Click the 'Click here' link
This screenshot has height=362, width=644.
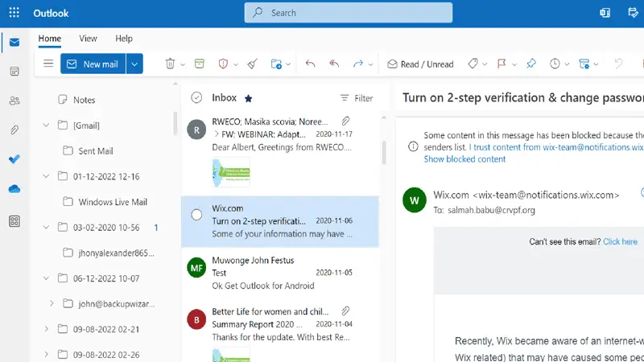620,242
